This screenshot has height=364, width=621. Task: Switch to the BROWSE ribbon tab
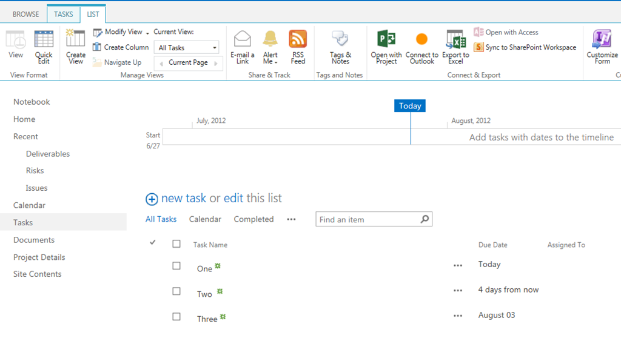click(25, 14)
